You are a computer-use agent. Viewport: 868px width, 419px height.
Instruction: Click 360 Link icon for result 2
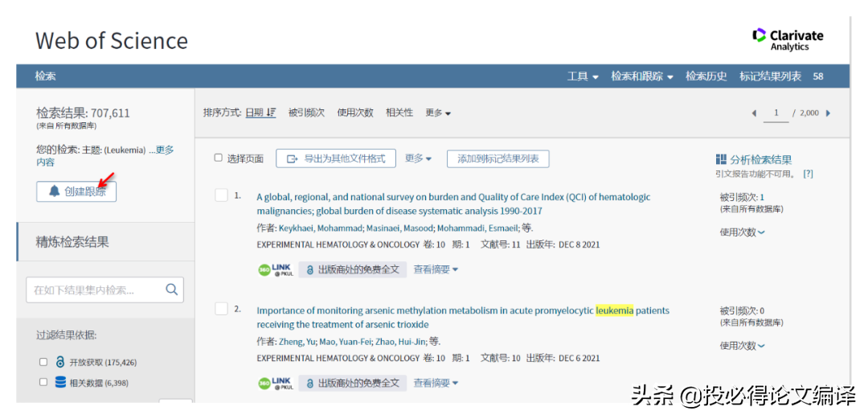(275, 383)
